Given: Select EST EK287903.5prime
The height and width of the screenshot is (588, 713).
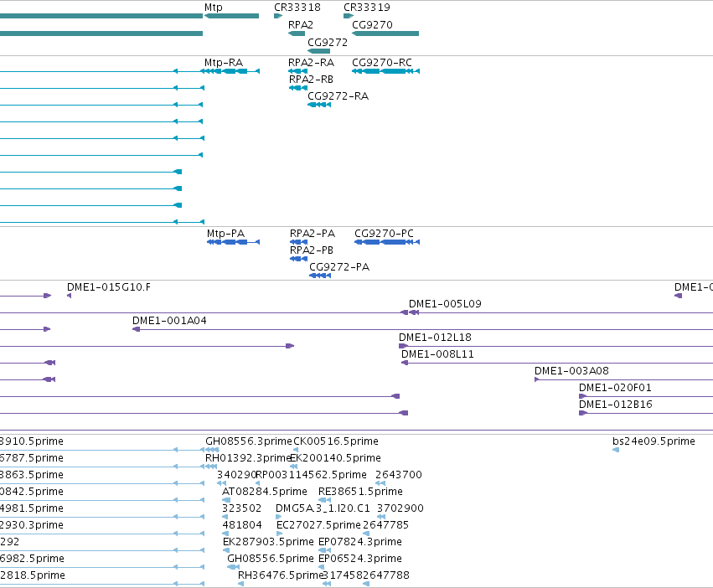Looking at the screenshot, I should pyautogui.click(x=268, y=542).
